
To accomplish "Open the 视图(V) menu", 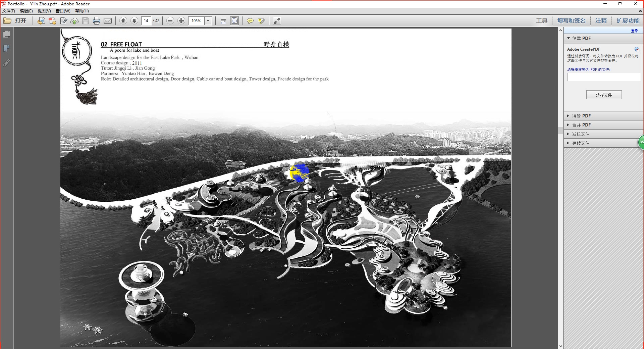I will click(x=44, y=11).
